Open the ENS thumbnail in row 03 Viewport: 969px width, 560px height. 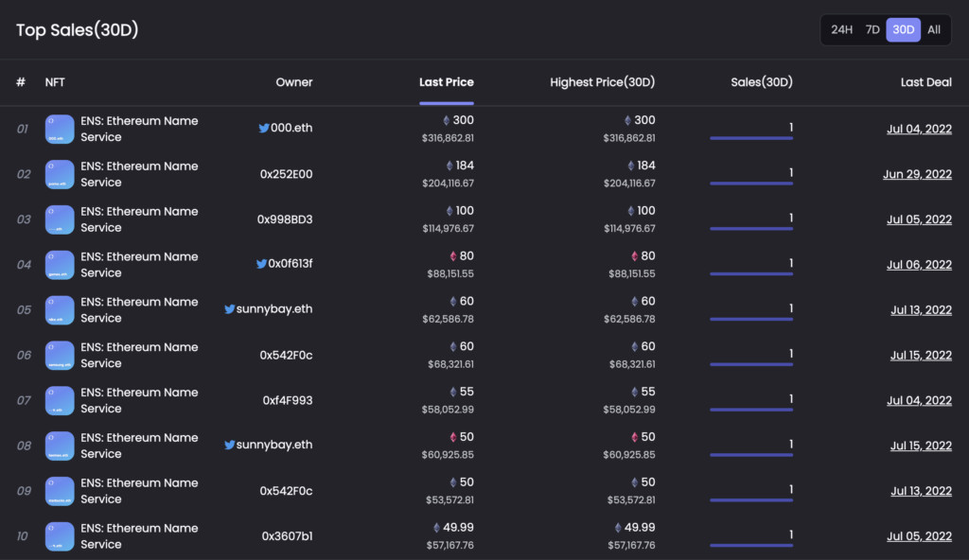coord(60,219)
